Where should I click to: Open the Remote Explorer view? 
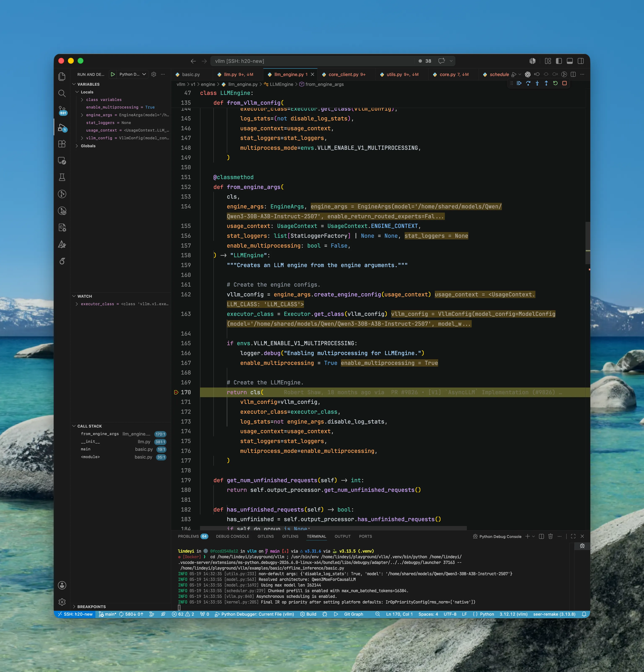tap(62, 160)
